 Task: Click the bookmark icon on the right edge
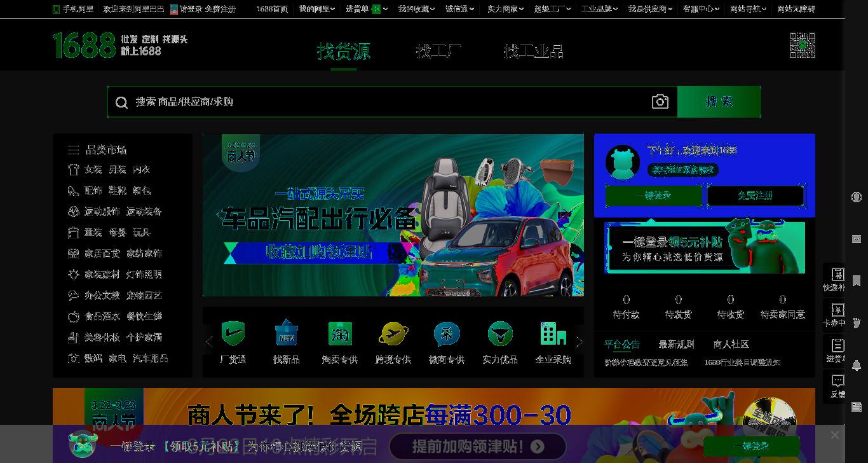click(857, 280)
